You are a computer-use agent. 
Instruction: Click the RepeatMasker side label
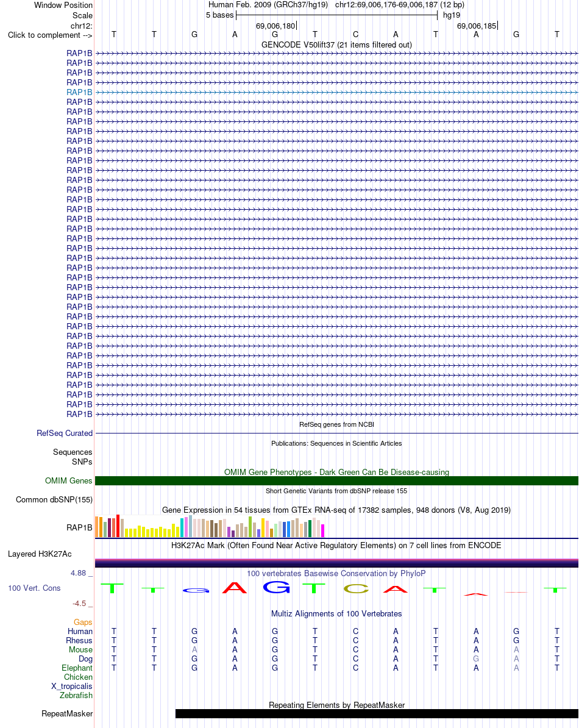pos(67,714)
